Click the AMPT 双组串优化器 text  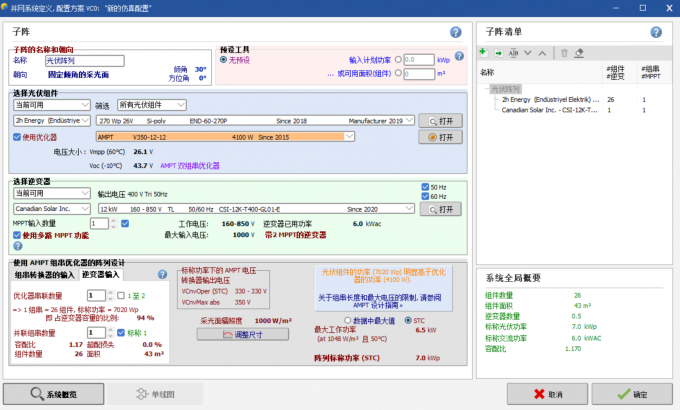190,165
